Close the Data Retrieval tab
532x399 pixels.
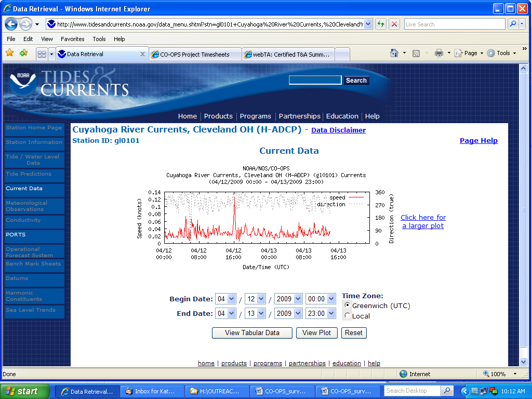(142, 54)
